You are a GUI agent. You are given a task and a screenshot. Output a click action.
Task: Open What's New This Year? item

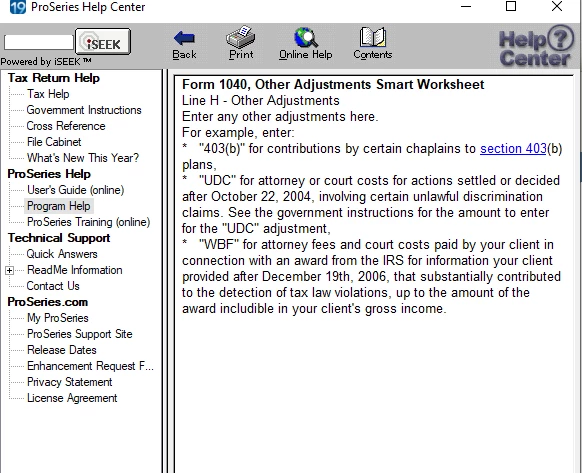tap(83, 158)
